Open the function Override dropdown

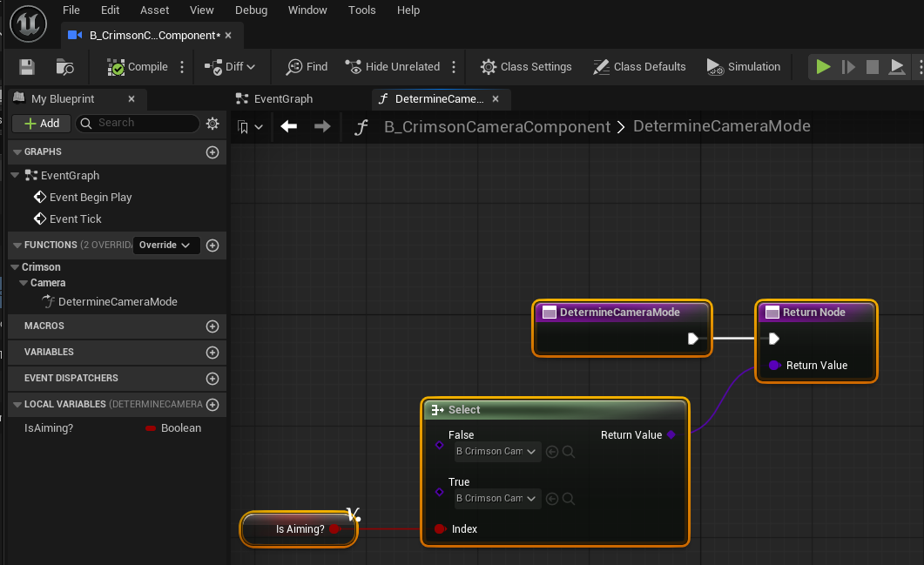pyautogui.click(x=165, y=246)
